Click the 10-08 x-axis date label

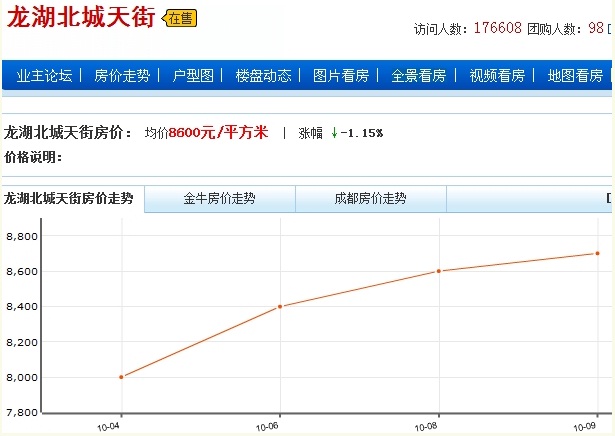(426, 427)
